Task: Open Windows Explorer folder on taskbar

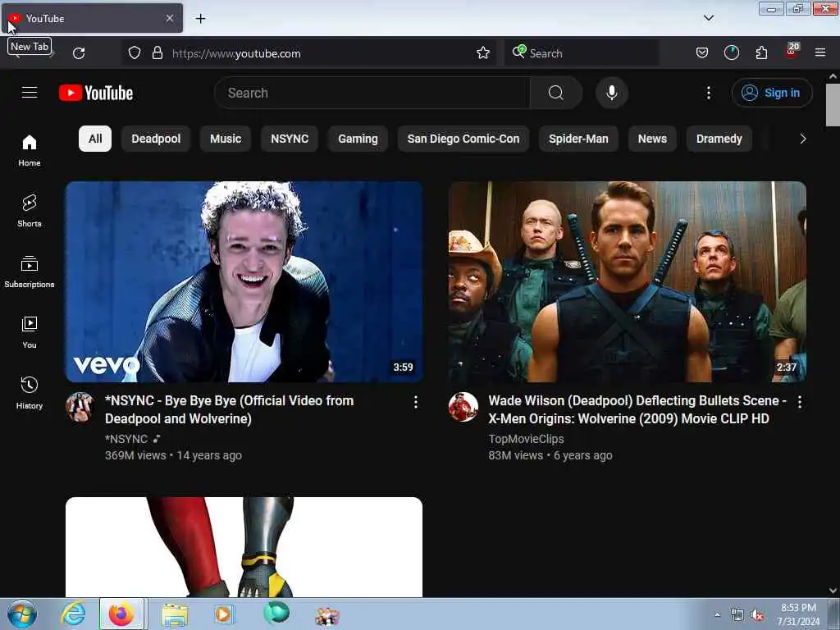Action: pos(175,614)
